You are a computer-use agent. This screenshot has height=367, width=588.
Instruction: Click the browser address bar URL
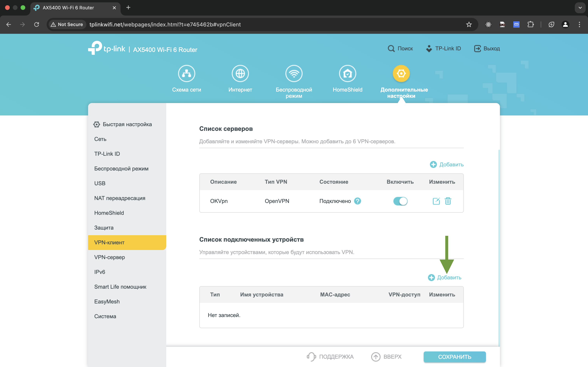coord(165,24)
